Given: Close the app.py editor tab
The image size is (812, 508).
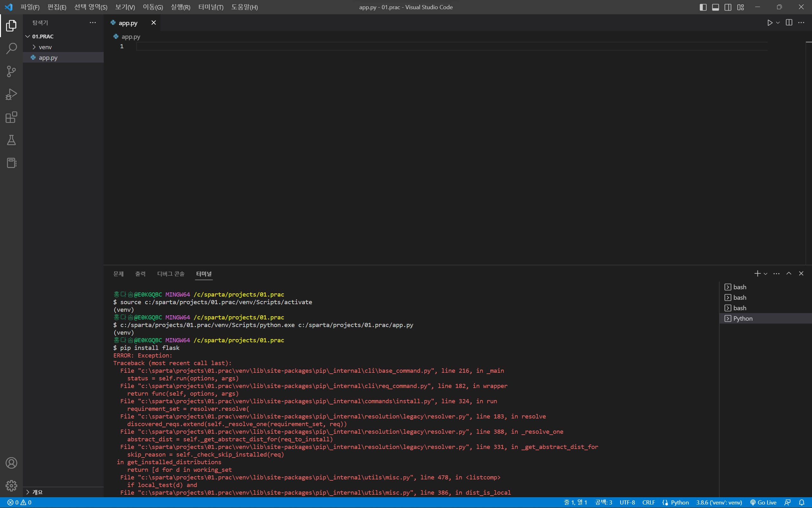Looking at the screenshot, I should 153,23.
